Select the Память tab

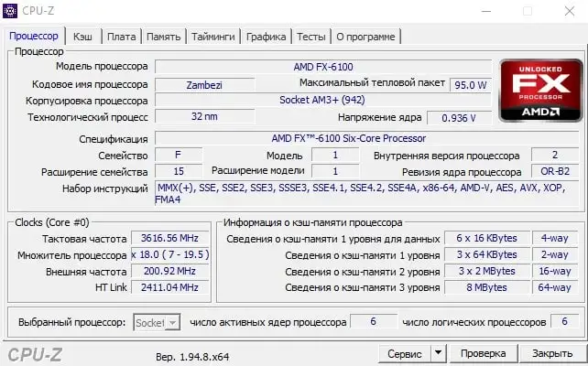pyautogui.click(x=164, y=37)
